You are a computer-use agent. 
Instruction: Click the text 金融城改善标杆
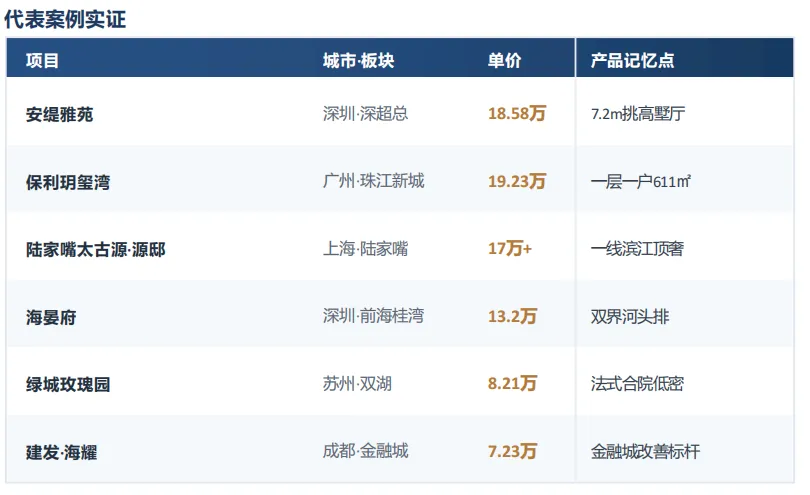(x=645, y=451)
